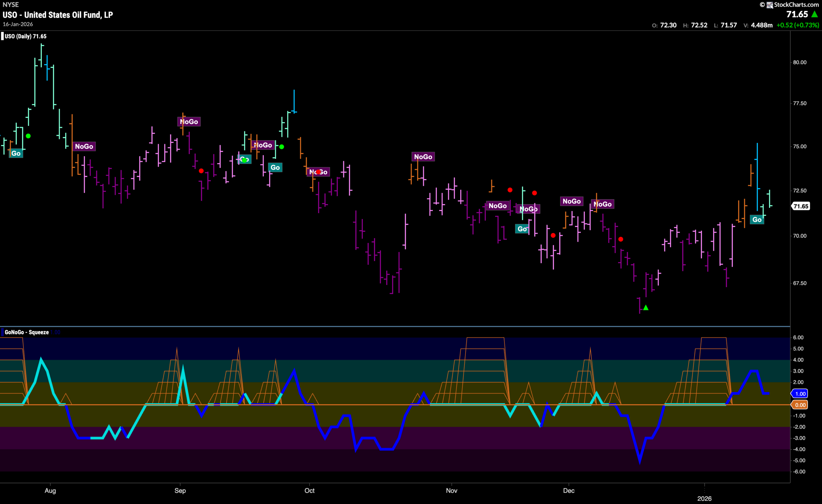
Task: Click the Nov label on time axis
Action: pos(452,491)
